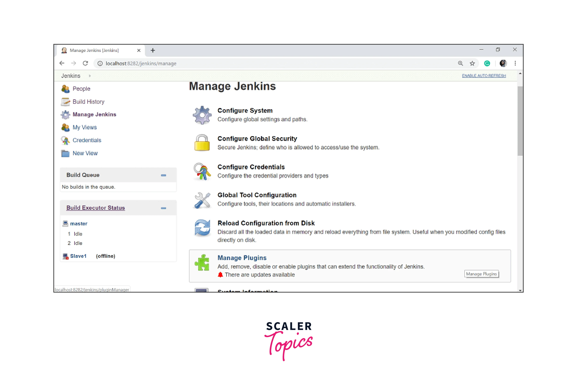Open the People page in sidebar

(x=81, y=89)
